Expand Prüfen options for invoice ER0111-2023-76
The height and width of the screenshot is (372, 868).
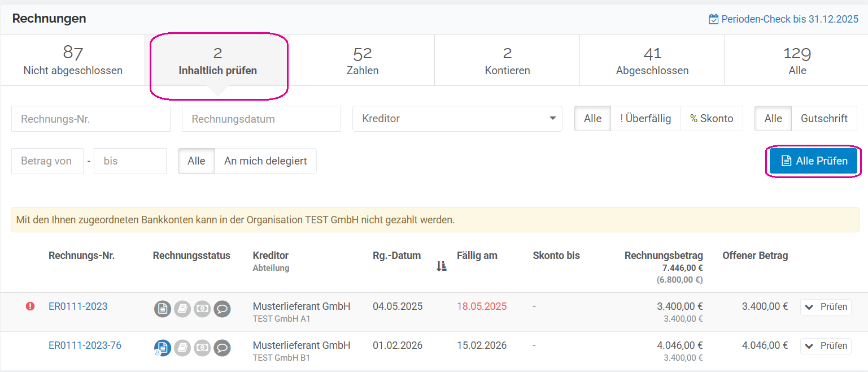pyautogui.click(x=826, y=346)
